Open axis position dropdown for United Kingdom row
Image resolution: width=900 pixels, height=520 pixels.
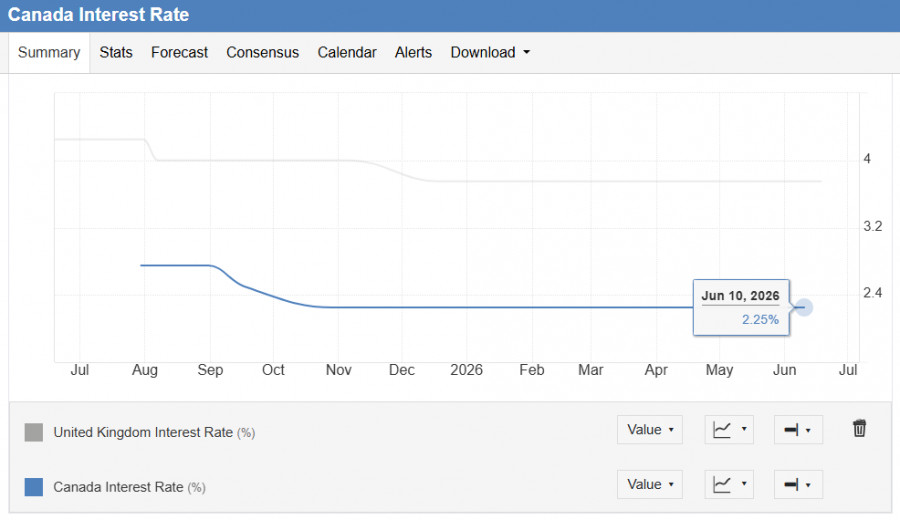(x=798, y=430)
